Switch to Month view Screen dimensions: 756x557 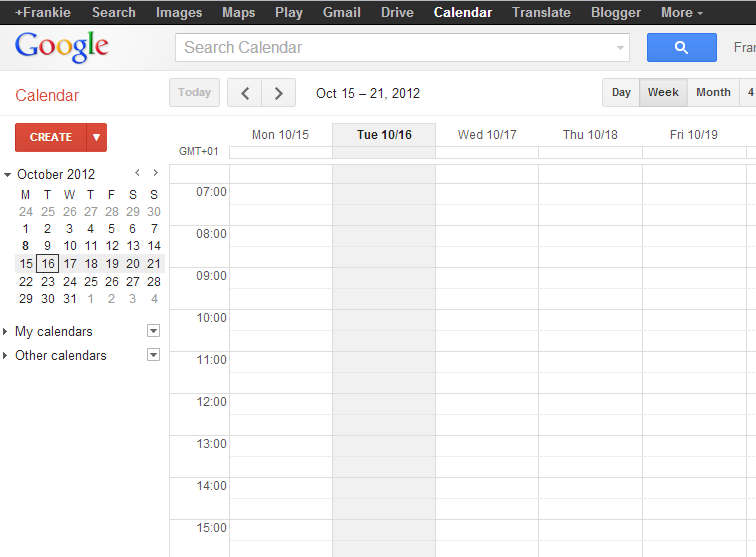click(x=713, y=92)
